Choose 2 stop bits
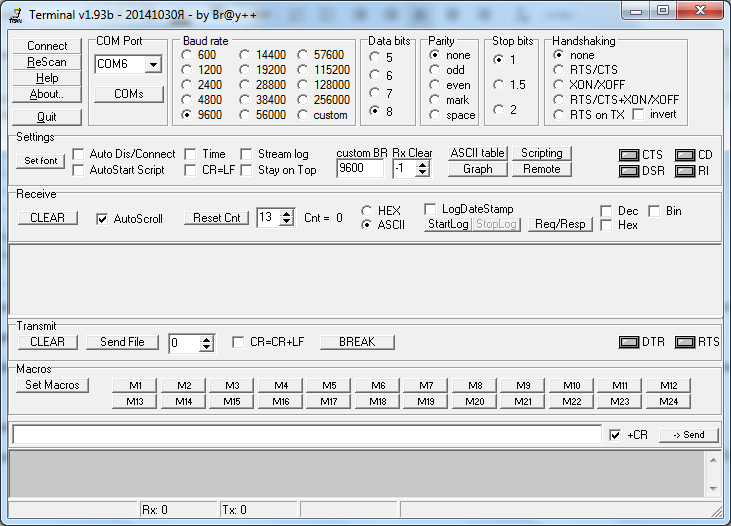Image resolution: width=731 pixels, height=526 pixels. (x=498, y=110)
